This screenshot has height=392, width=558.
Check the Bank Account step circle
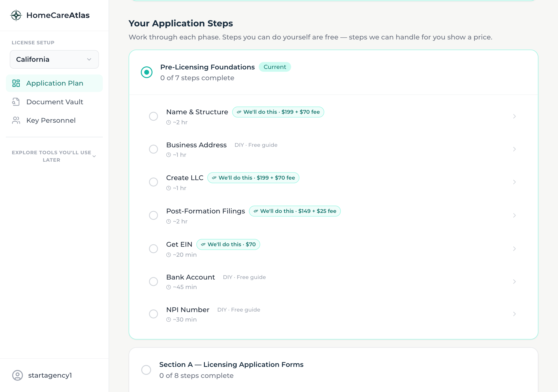pyautogui.click(x=153, y=282)
